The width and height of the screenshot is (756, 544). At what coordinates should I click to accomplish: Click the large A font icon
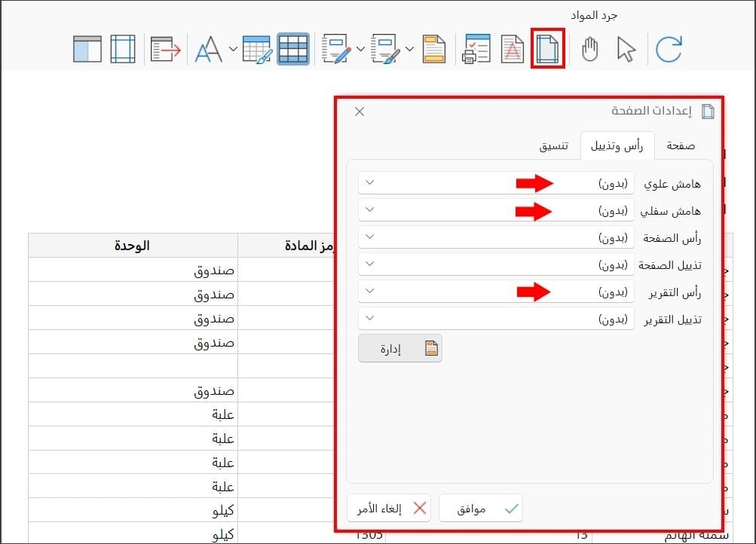[x=209, y=49]
